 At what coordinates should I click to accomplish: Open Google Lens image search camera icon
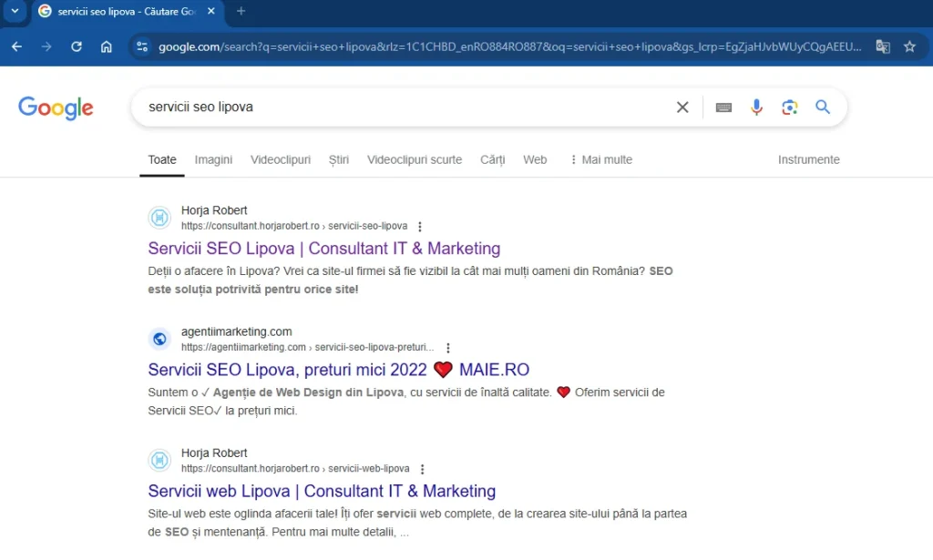tap(789, 107)
